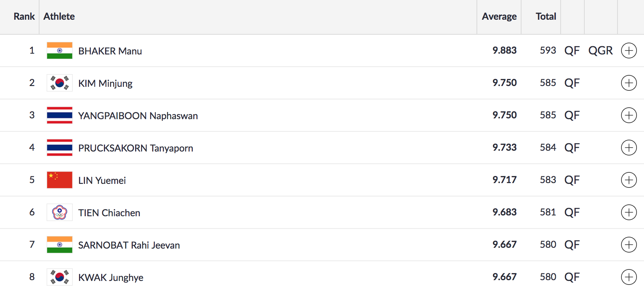Click plus icon in PRUCKSAKORN Tanyaporn row
This screenshot has height=292, width=644.
[x=629, y=148]
